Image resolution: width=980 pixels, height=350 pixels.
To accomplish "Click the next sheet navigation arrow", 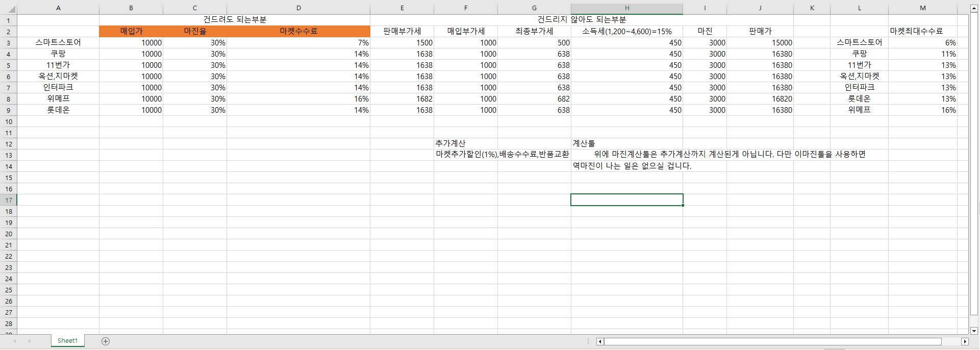I will click(29, 341).
